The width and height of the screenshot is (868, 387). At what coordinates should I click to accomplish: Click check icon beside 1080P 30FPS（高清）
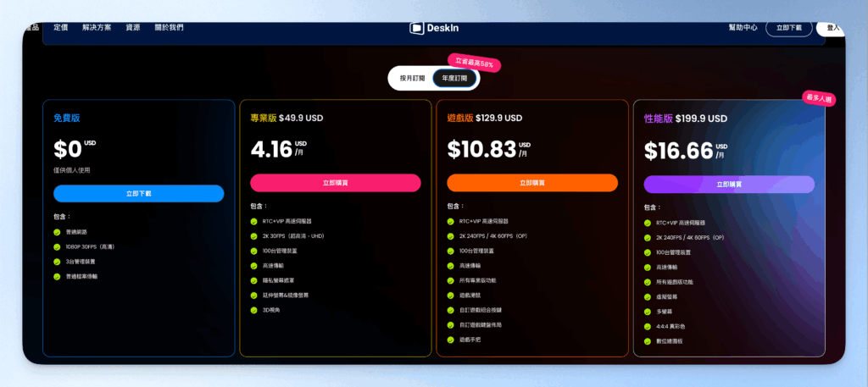click(57, 247)
